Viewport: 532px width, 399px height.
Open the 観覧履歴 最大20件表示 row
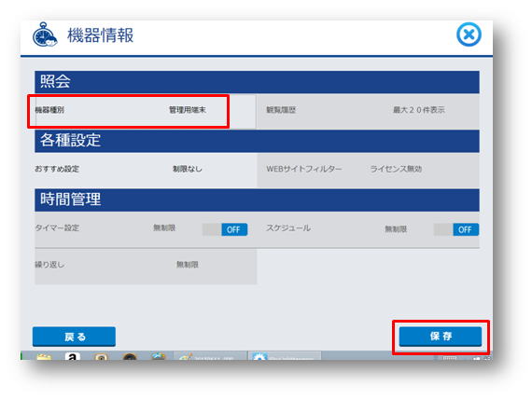coord(368,111)
